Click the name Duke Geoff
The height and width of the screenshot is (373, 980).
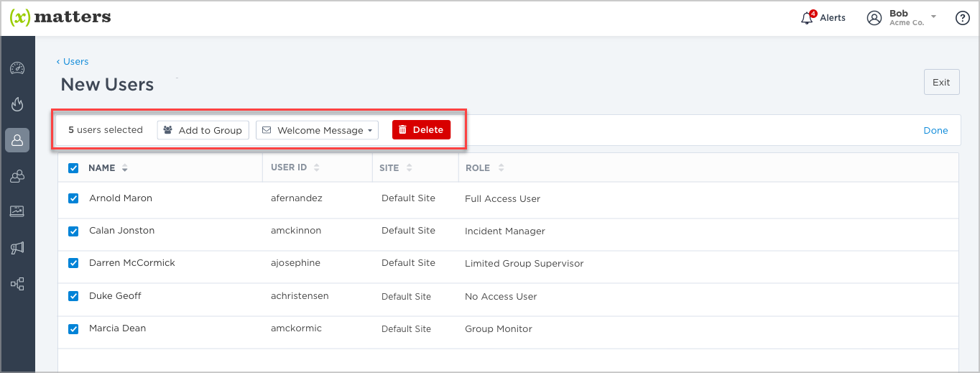[x=115, y=295]
